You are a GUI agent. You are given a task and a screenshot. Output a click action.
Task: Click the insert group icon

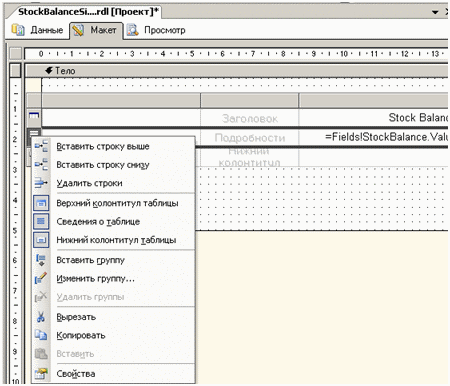click(41, 260)
